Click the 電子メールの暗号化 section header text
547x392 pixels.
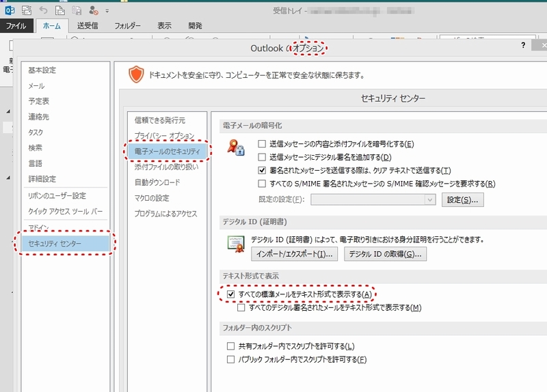pyautogui.click(x=252, y=126)
